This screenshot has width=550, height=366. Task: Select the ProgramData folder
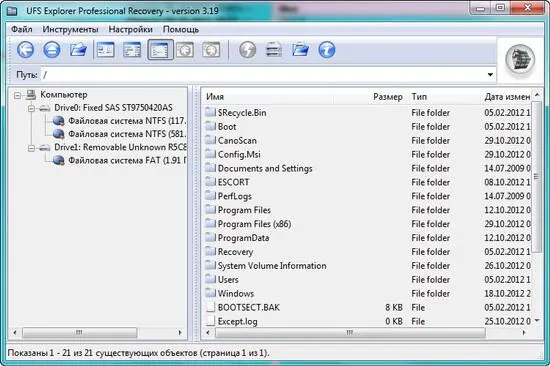tap(243, 238)
